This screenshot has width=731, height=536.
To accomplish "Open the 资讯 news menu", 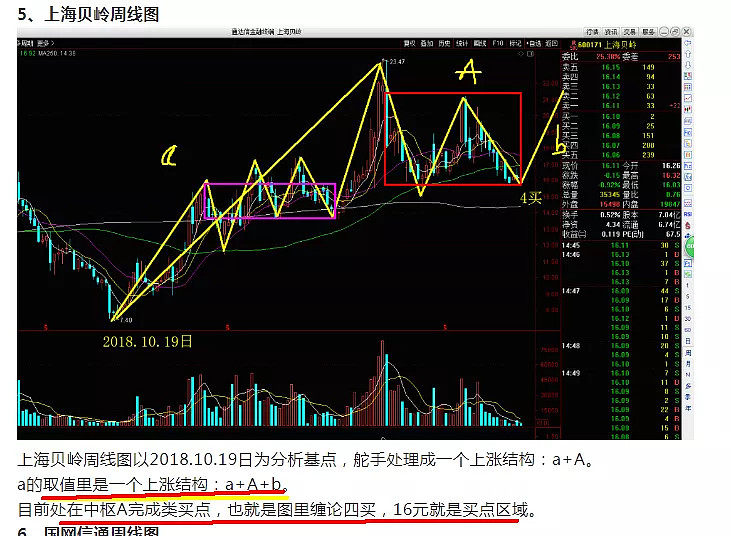I will coord(611,32).
